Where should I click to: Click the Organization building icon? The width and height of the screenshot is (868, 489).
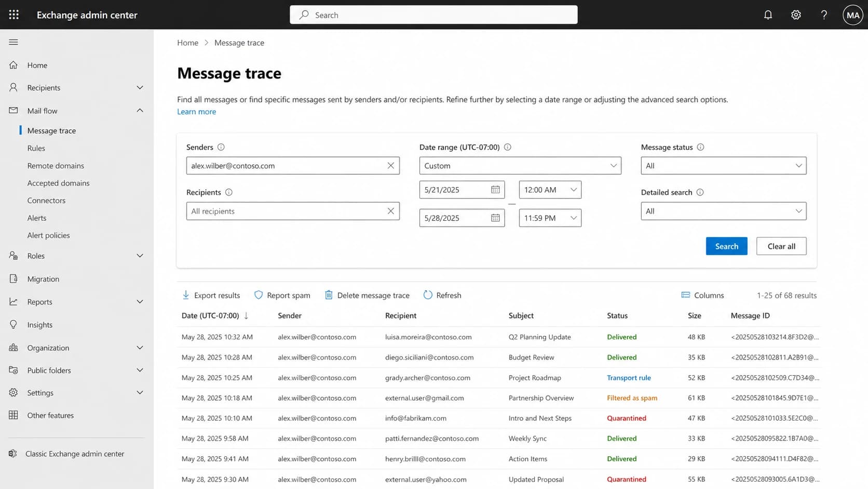pyautogui.click(x=13, y=347)
